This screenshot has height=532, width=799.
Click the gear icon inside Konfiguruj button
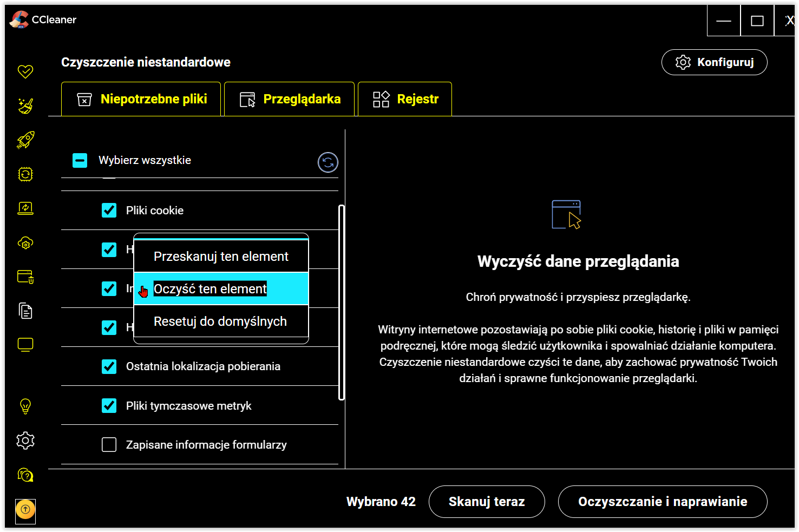tap(683, 62)
